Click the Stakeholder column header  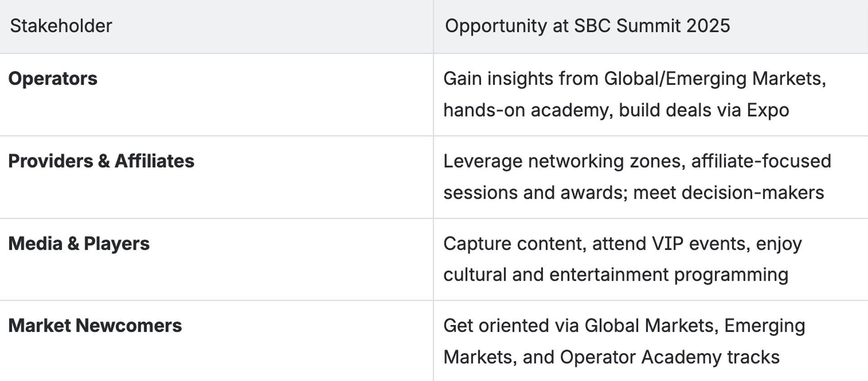(61, 26)
